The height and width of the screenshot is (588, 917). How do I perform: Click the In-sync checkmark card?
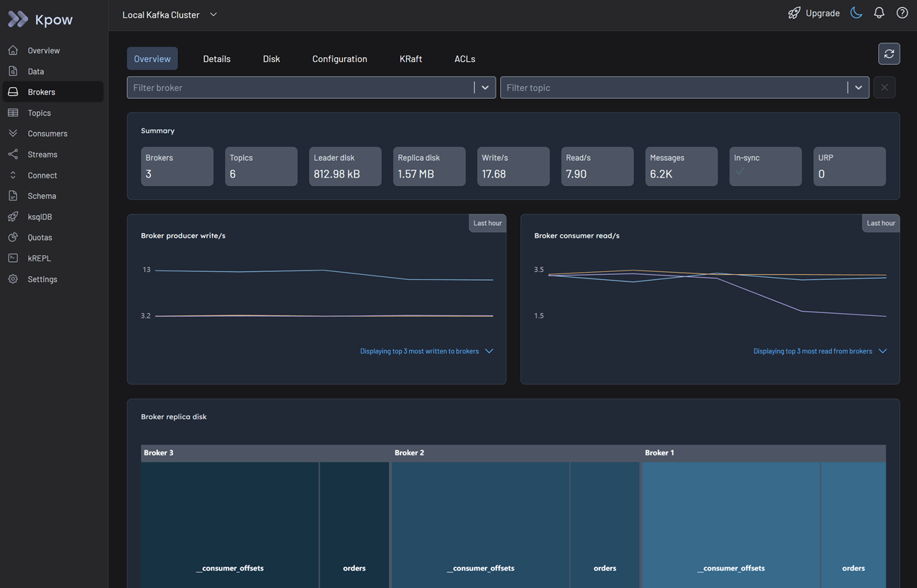click(x=765, y=166)
